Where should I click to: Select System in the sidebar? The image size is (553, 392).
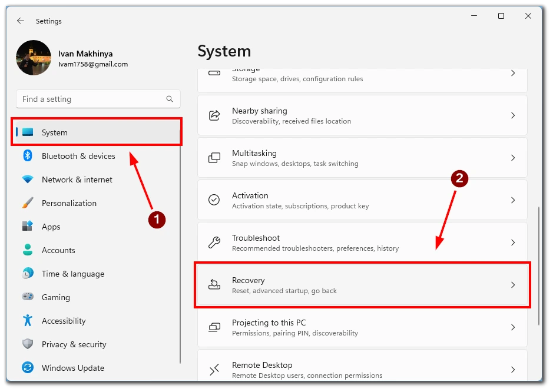click(x=97, y=132)
